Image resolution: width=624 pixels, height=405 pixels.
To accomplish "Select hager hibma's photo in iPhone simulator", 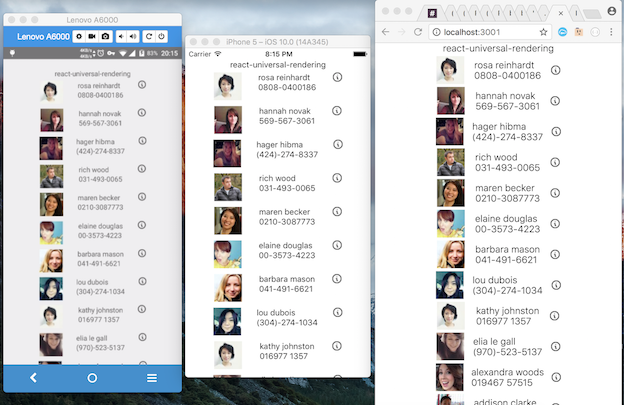I will point(228,154).
